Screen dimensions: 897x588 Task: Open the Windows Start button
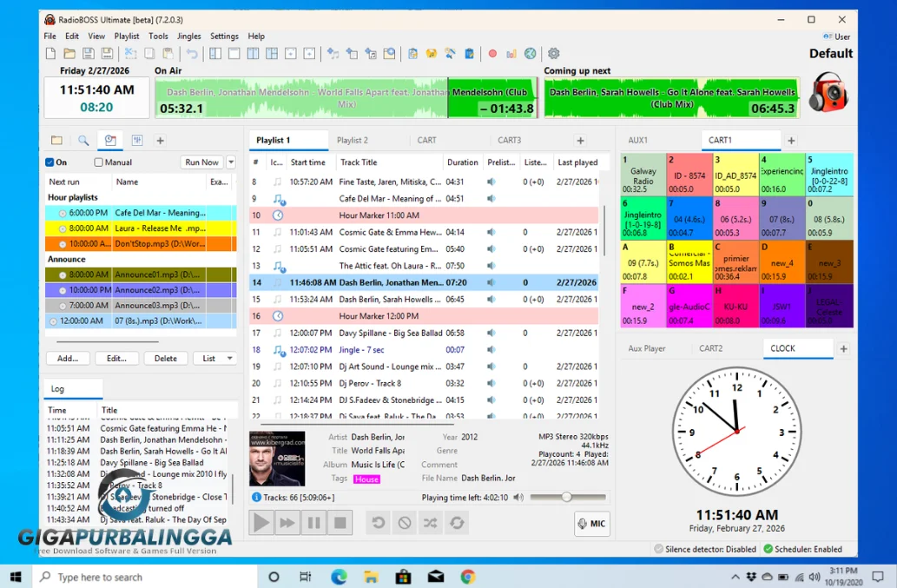pyautogui.click(x=16, y=577)
